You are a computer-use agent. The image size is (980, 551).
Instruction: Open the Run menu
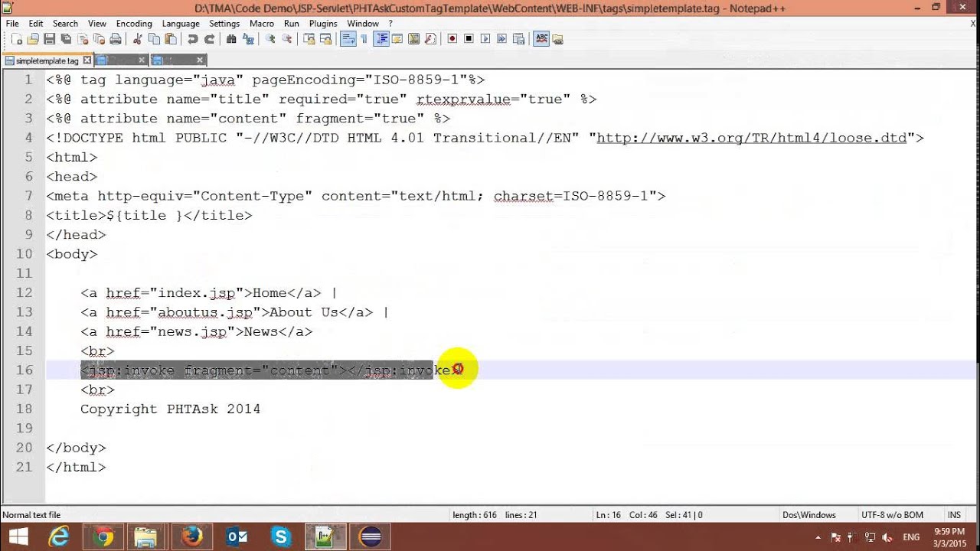coord(292,24)
